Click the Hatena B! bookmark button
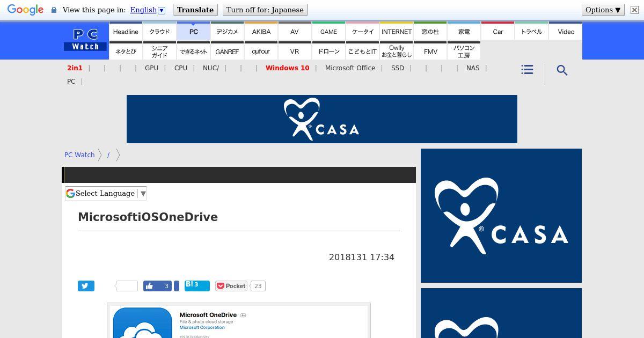The width and height of the screenshot is (644, 338). pyautogui.click(x=197, y=285)
